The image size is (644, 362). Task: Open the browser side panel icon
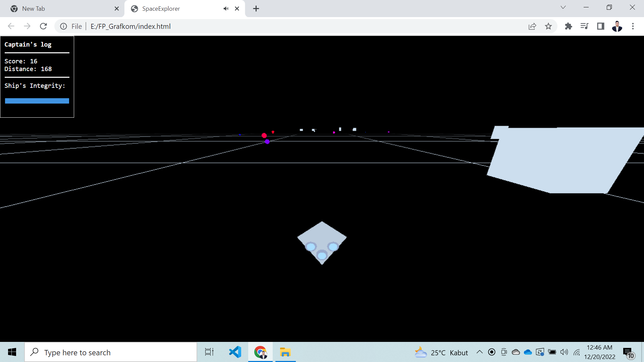pyautogui.click(x=600, y=26)
